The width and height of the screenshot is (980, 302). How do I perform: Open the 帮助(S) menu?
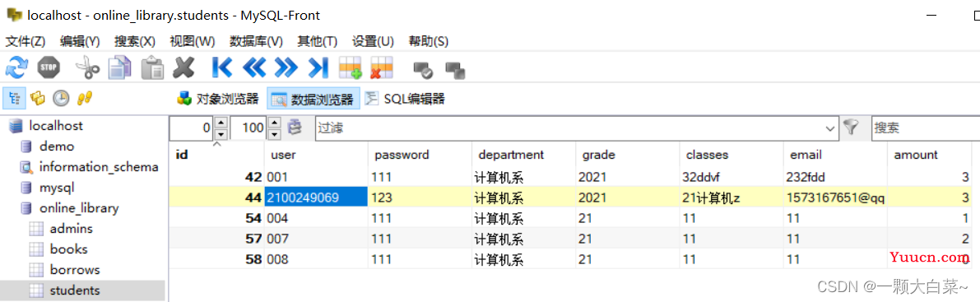[428, 41]
